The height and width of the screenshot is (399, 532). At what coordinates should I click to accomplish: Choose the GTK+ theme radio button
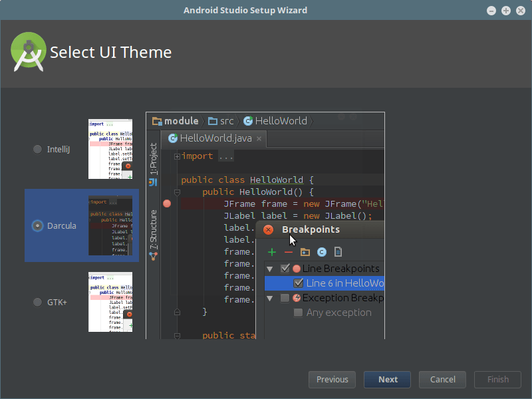click(x=38, y=302)
